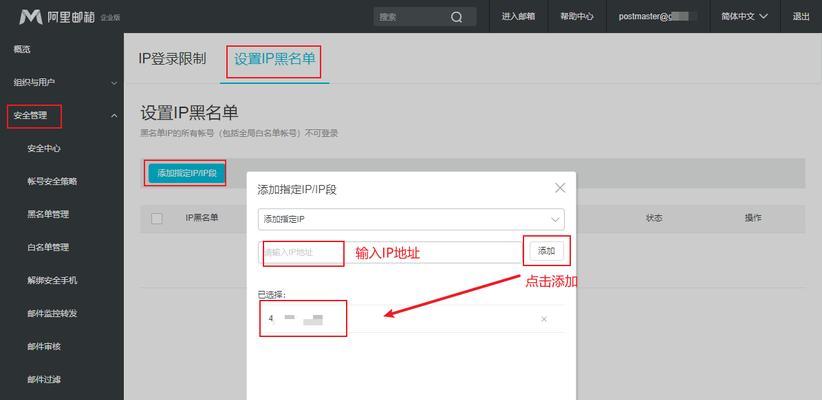Viewport: 822px width, 400px height.
Task: Switch to 设置IP黑名单 tab
Action: (x=275, y=59)
